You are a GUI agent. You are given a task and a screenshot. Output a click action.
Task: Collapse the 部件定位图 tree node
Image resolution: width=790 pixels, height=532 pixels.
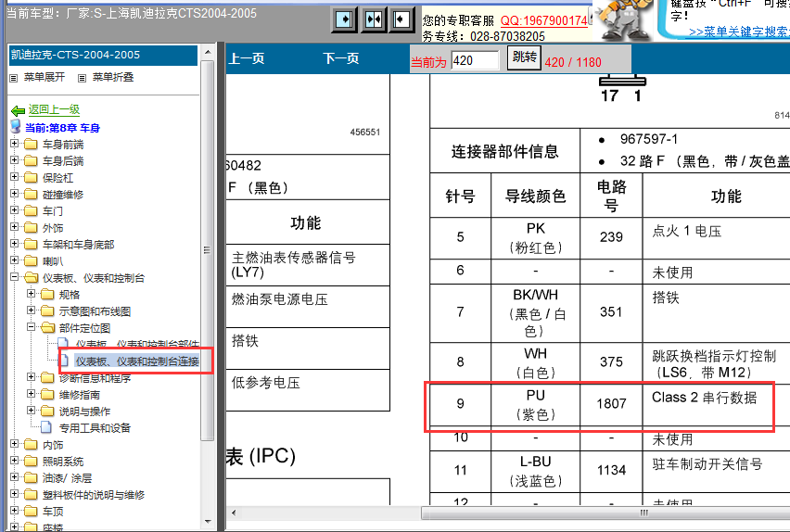tap(32, 326)
